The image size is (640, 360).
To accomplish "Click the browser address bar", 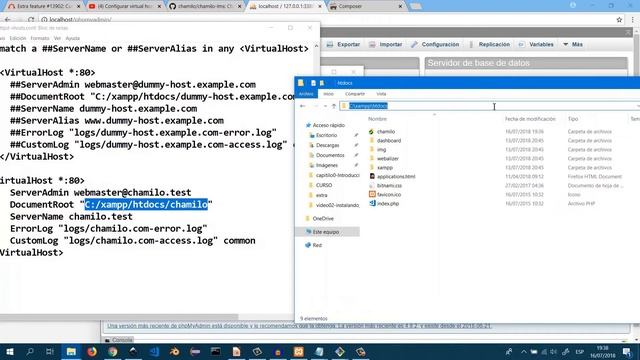I will point(327,19).
